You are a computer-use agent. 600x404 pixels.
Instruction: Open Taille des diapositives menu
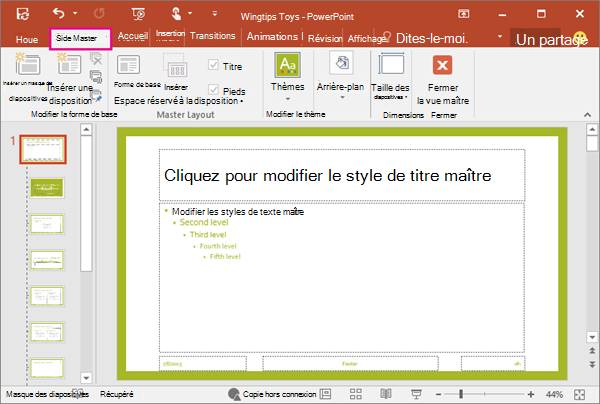point(390,75)
